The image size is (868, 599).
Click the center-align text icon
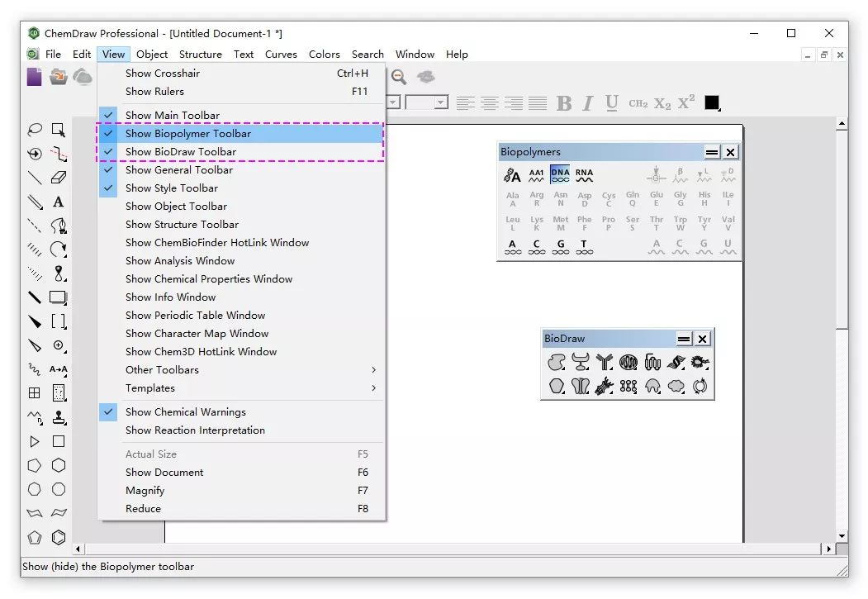tap(490, 103)
